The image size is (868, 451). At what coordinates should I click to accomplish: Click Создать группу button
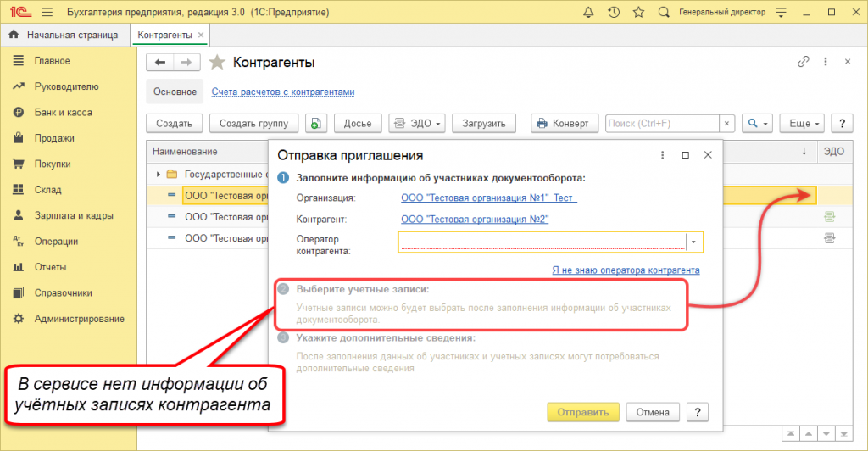click(253, 124)
